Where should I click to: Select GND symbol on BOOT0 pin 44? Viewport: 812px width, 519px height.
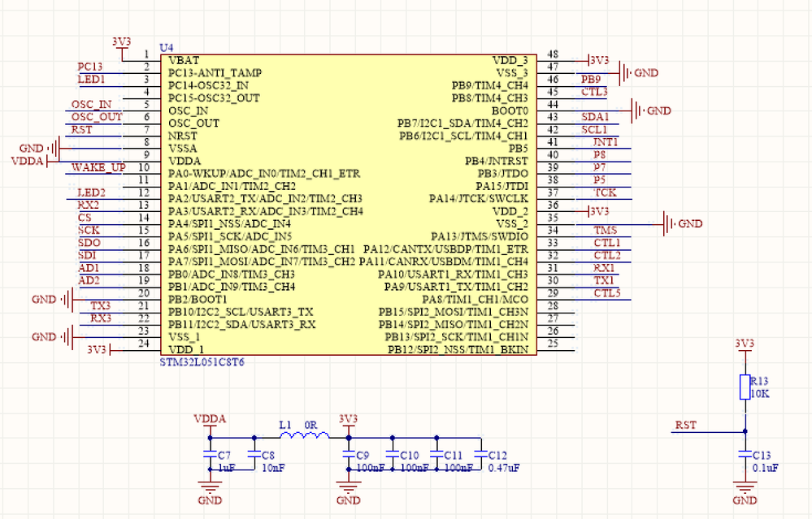pyautogui.click(x=651, y=110)
